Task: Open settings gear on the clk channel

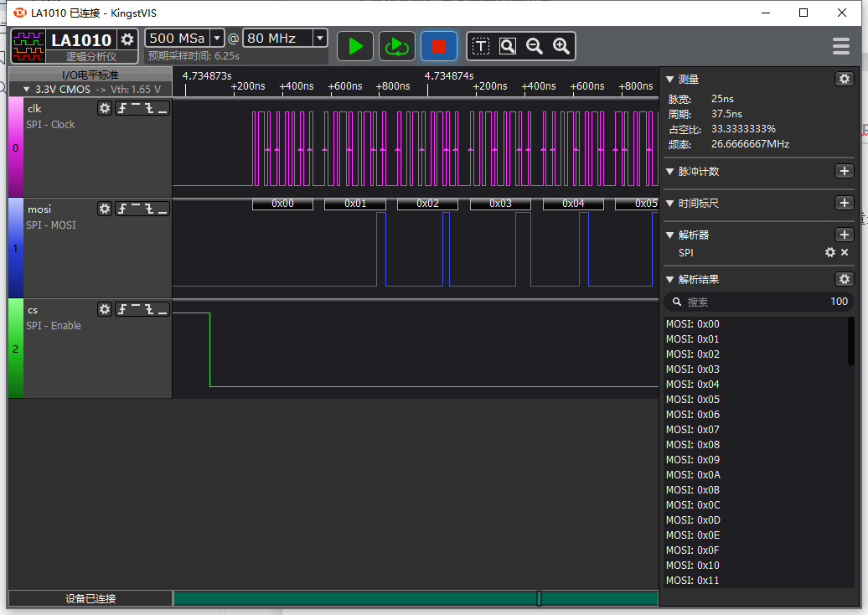Action: (x=105, y=107)
